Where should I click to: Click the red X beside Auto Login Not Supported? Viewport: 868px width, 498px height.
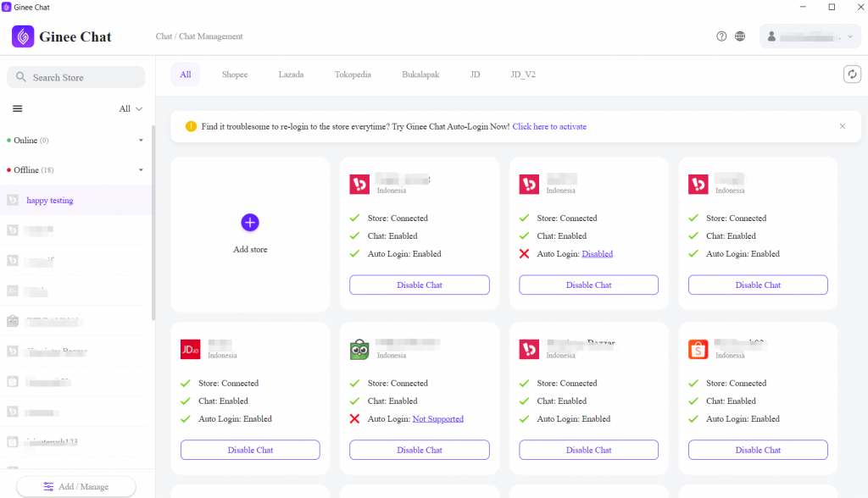[x=355, y=419]
